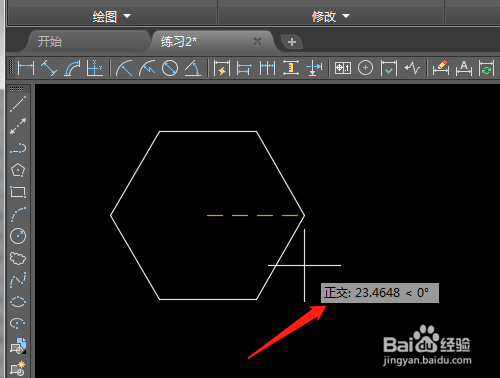Select the Arc draw tool
Viewport: 500px width, 378px height.
pyautogui.click(x=18, y=214)
